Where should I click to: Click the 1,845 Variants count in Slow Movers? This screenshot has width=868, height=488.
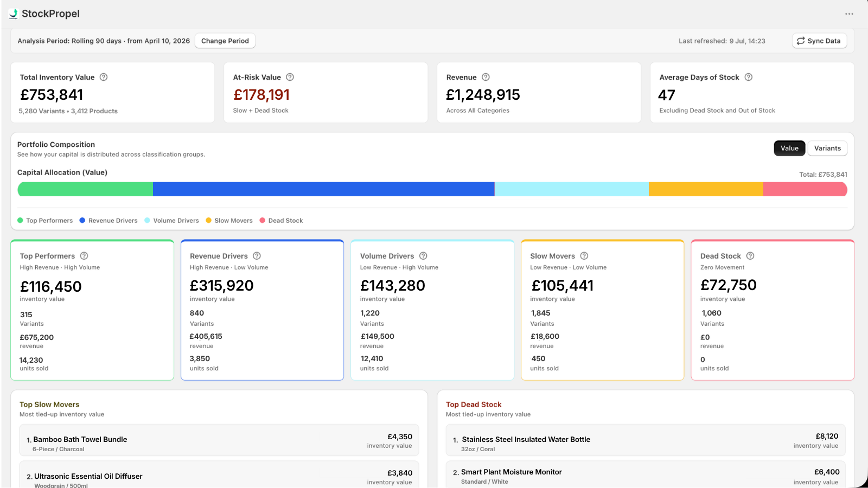(541, 313)
